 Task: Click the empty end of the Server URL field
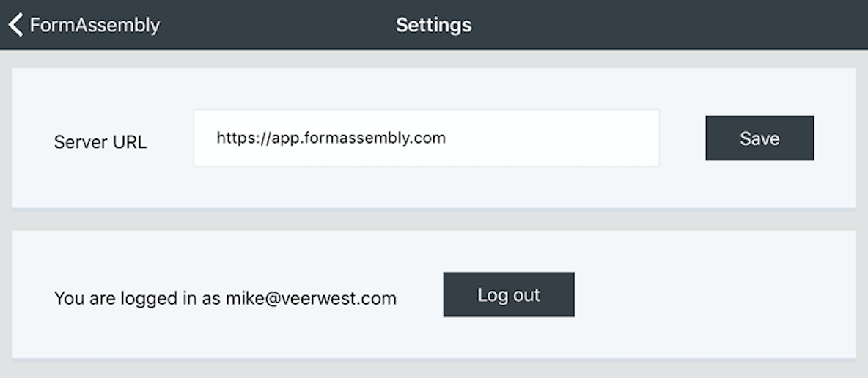572,138
